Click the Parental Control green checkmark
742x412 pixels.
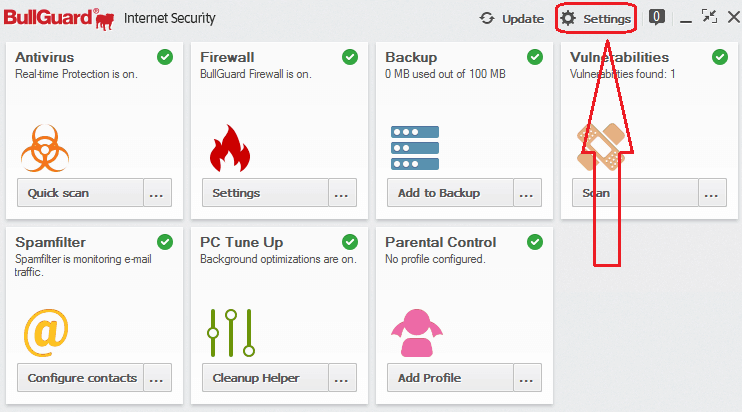pyautogui.click(x=535, y=242)
